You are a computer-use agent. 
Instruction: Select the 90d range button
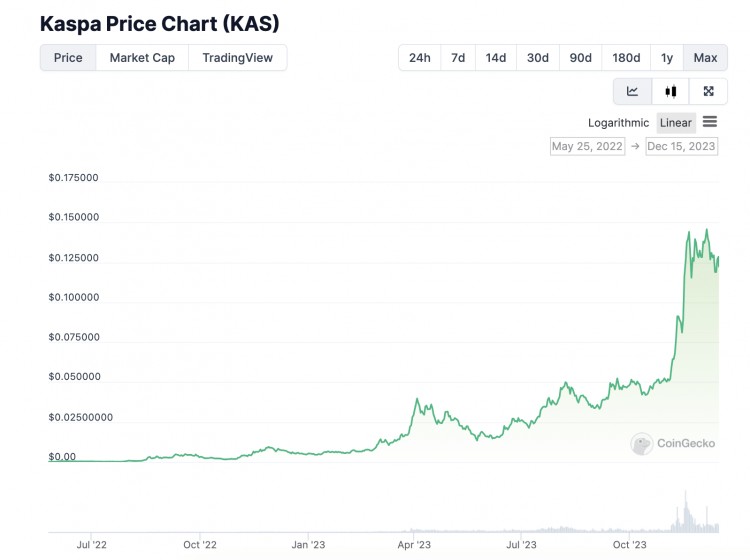581,58
